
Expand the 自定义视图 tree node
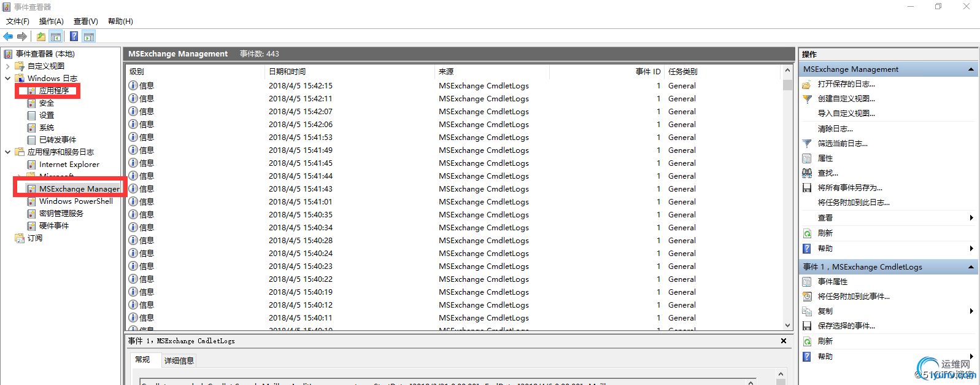[x=7, y=66]
